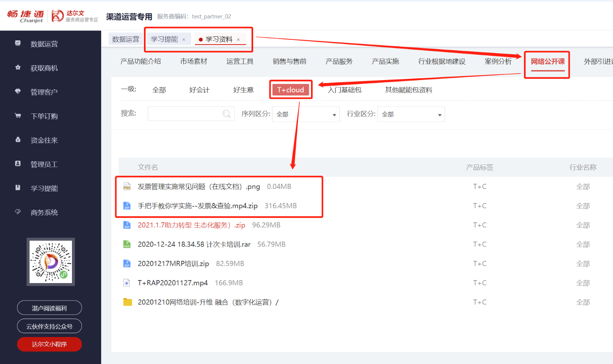Image resolution: width=613 pixels, height=364 pixels.
Task: Open file 20201217MRP培训.zip
Action: 173,264
